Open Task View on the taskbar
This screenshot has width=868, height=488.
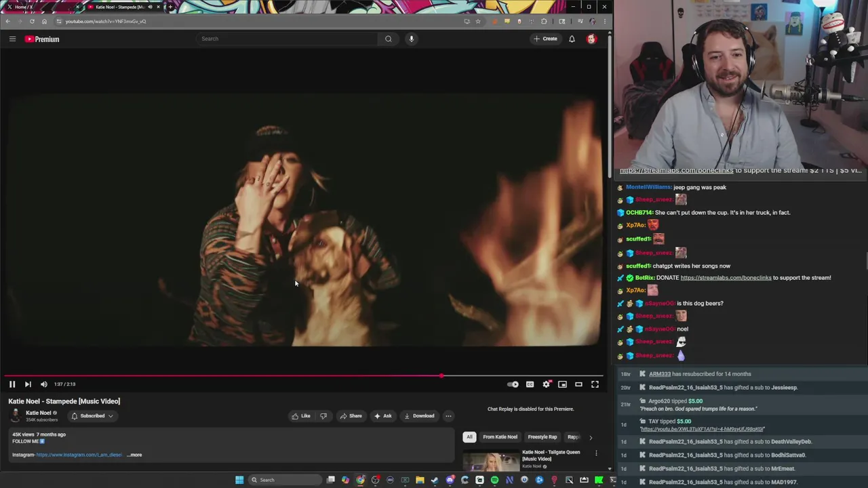pyautogui.click(x=330, y=480)
